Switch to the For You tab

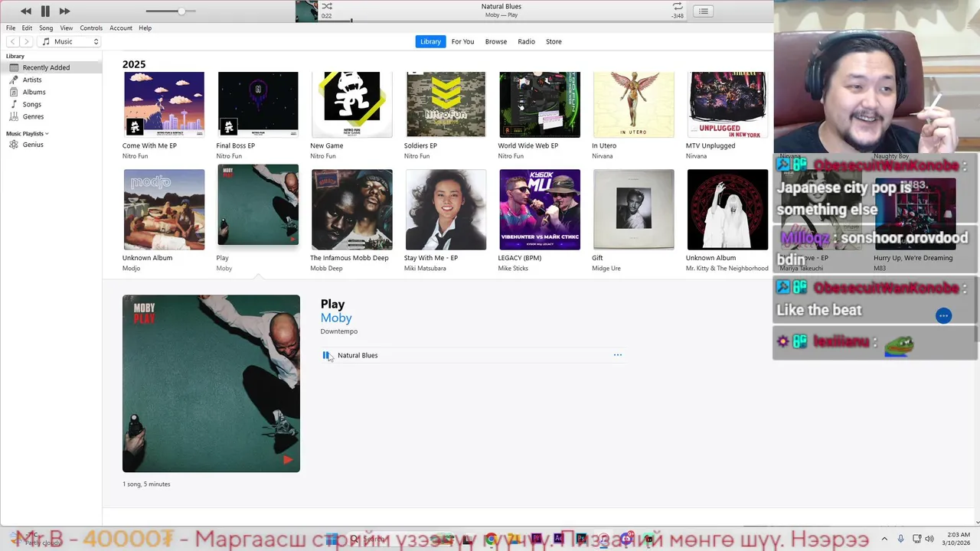pos(462,41)
